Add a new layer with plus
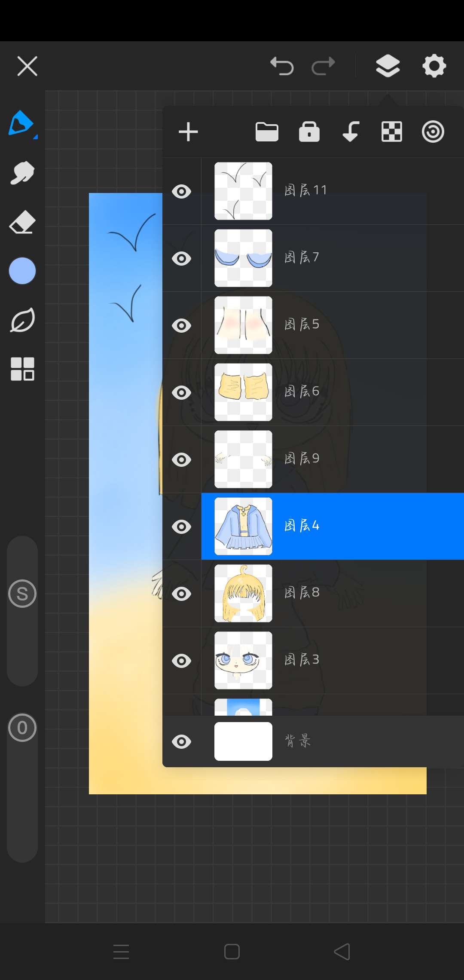The image size is (464, 980). [188, 132]
